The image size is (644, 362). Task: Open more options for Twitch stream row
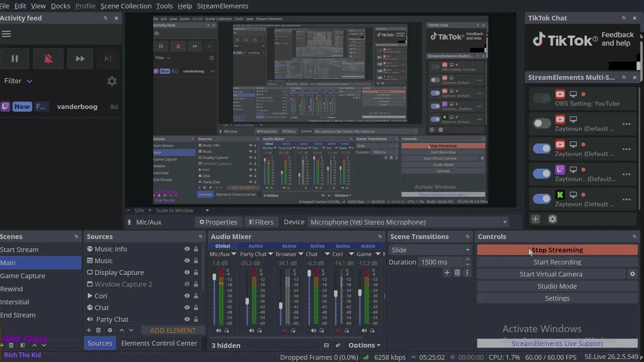coord(626,174)
